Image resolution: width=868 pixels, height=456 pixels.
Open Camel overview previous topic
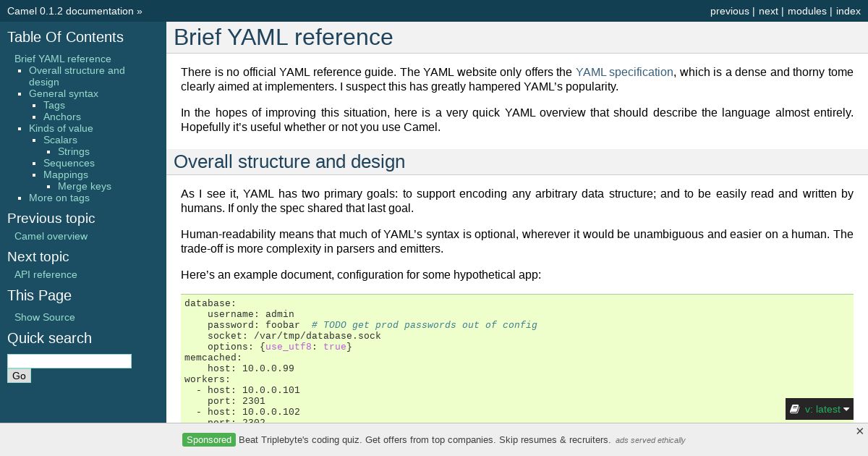pyautogui.click(x=51, y=236)
